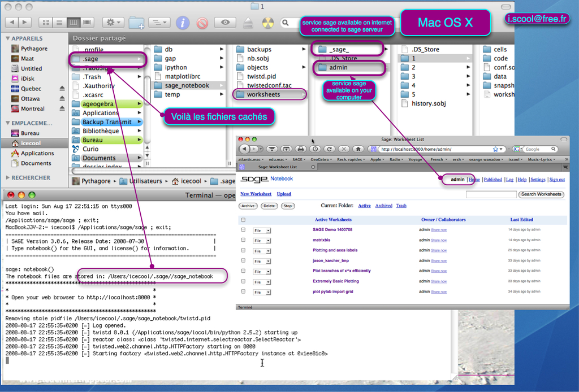Open the GeoGebra bookmarks bar menu
579x392 pixels.
[x=321, y=159]
